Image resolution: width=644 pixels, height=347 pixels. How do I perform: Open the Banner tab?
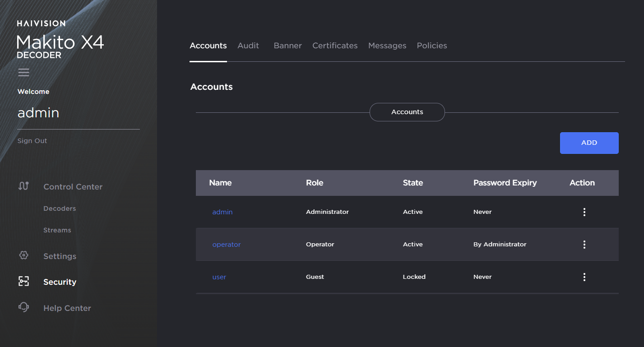coord(287,45)
